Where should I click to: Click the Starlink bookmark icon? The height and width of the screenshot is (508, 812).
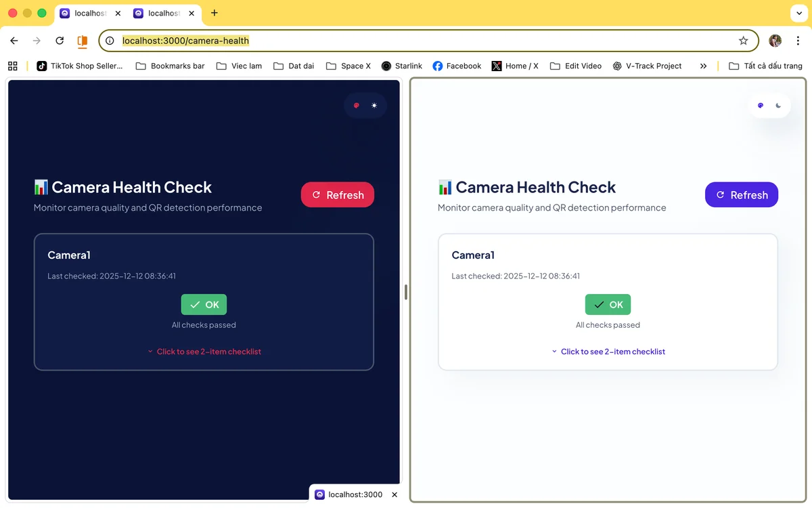(x=387, y=66)
